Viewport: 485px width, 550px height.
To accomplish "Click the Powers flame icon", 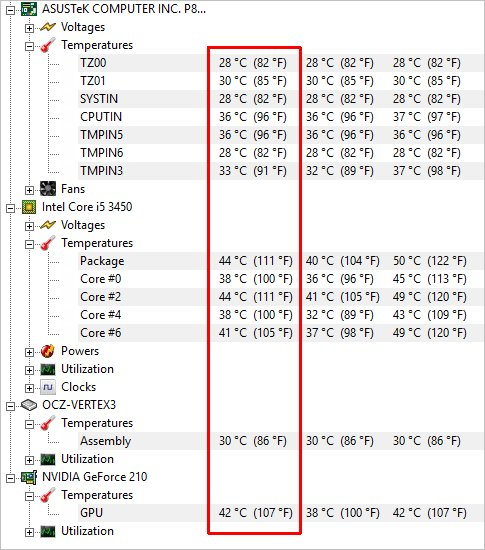I will click(x=48, y=351).
